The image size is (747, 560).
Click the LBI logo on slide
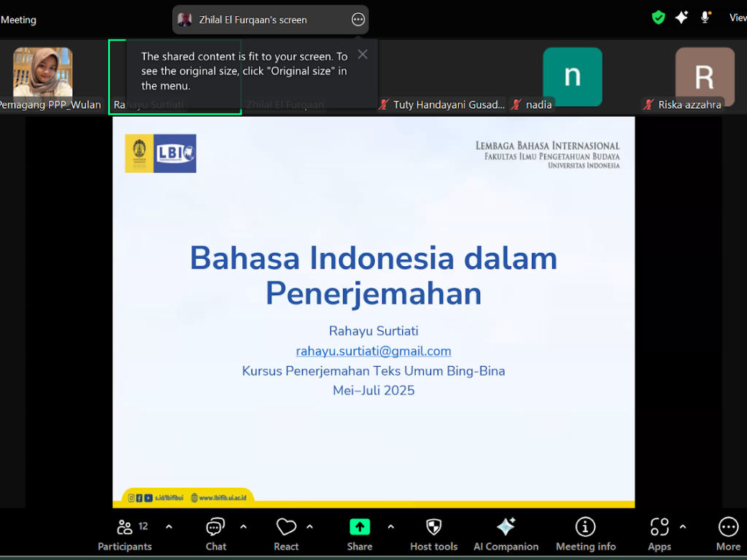pyautogui.click(x=175, y=153)
